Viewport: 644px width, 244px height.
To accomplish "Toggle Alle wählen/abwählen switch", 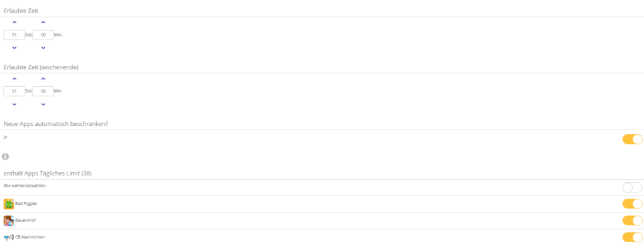I will [x=633, y=188].
